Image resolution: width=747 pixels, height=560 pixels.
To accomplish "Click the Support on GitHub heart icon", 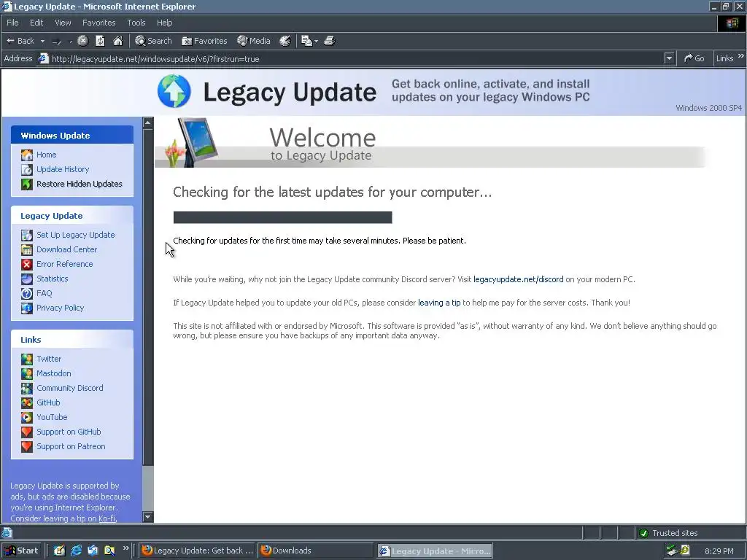I will click(x=27, y=432).
